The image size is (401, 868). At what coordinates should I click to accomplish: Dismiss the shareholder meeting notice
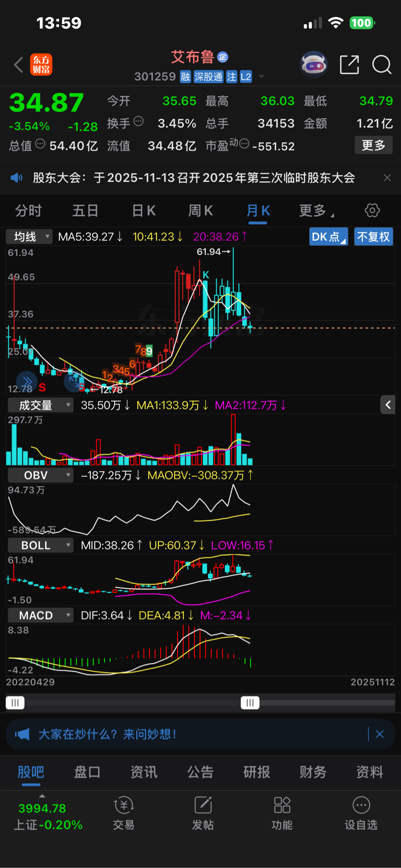click(x=387, y=178)
